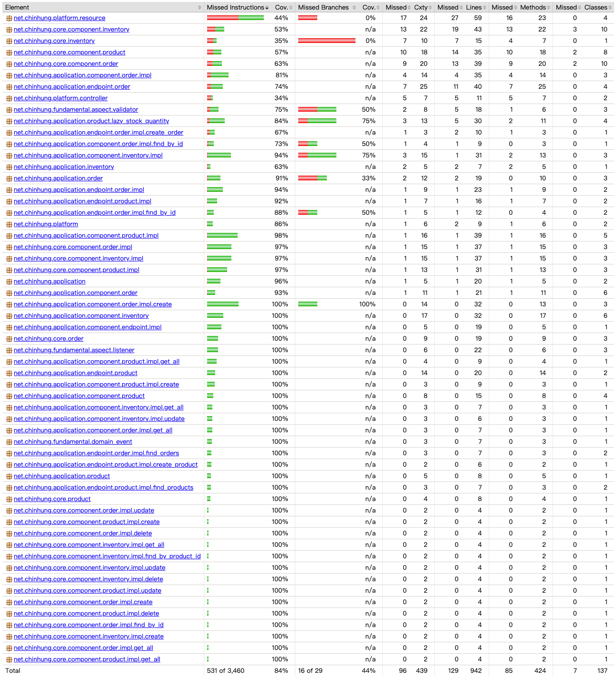Open net.chinhung.application.endpoint.order link
616x680 pixels.
pos(72,87)
